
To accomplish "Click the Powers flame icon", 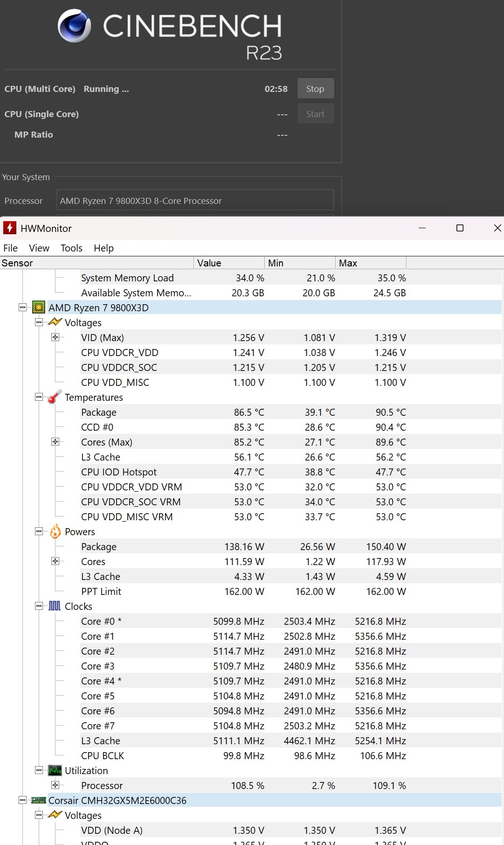I will coord(55,531).
